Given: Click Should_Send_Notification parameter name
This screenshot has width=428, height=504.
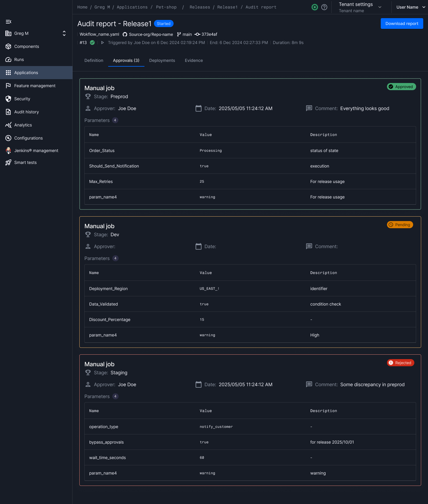Looking at the screenshot, I should [x=114, y=166].
